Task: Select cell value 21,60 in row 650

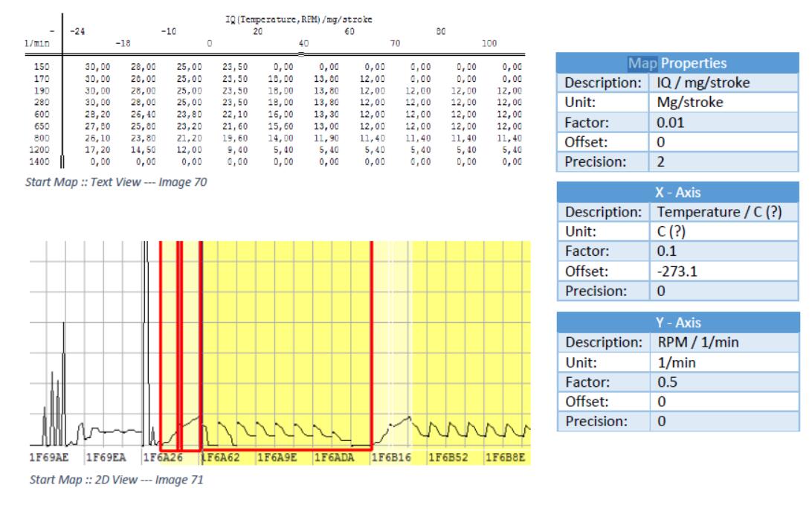Action: pos(235,126)
